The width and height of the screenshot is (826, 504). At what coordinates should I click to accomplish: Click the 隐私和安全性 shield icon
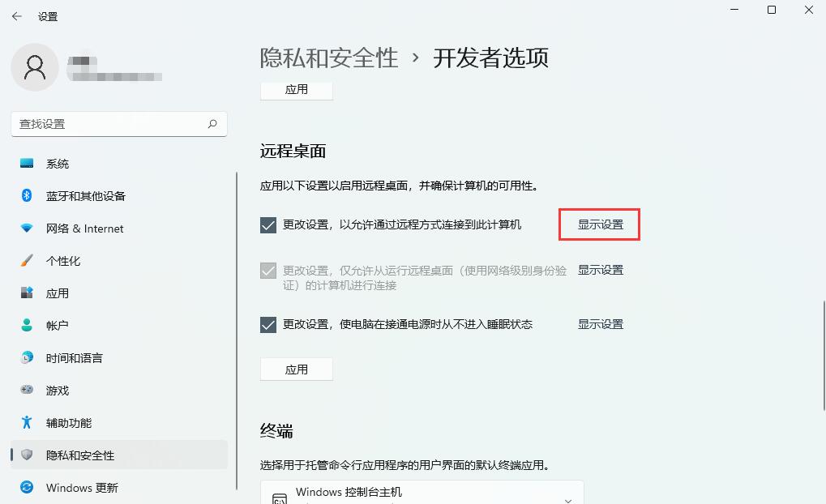(27, 455)
